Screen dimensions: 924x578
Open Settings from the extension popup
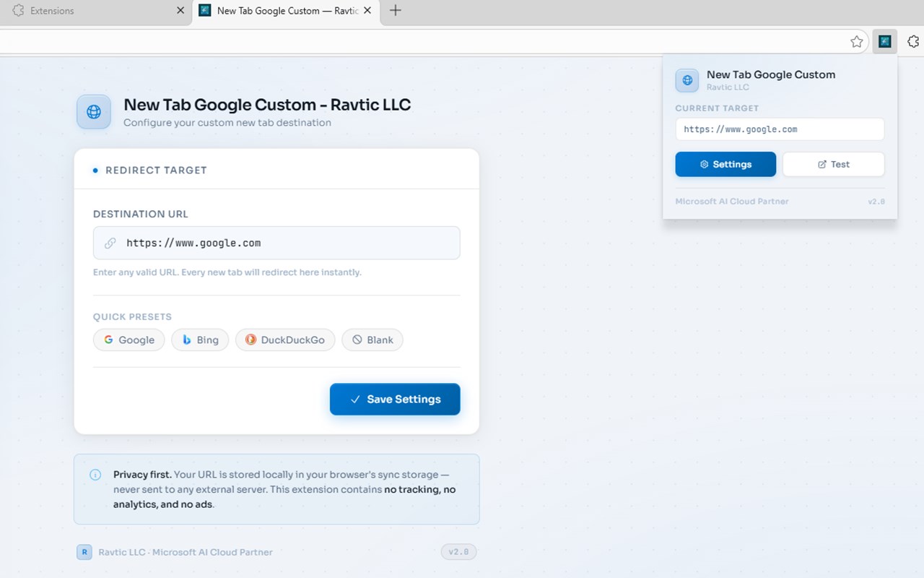point(725,164)
